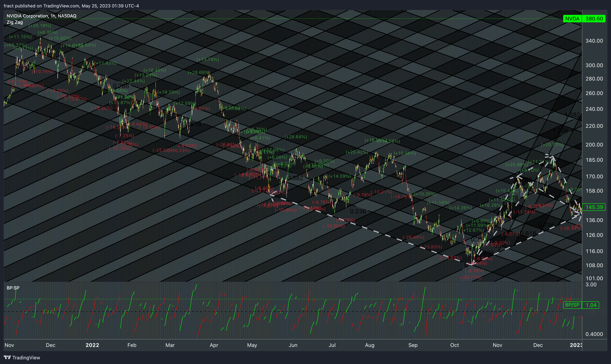
Task: Click the (+8.36%) zig zag label
Action: (48, 32)
